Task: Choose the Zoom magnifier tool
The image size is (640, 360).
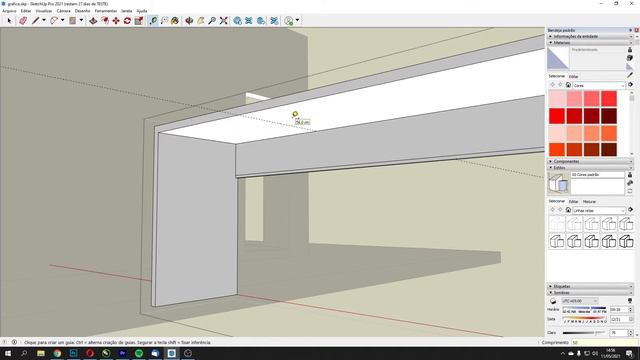Action: pos(212,20)
